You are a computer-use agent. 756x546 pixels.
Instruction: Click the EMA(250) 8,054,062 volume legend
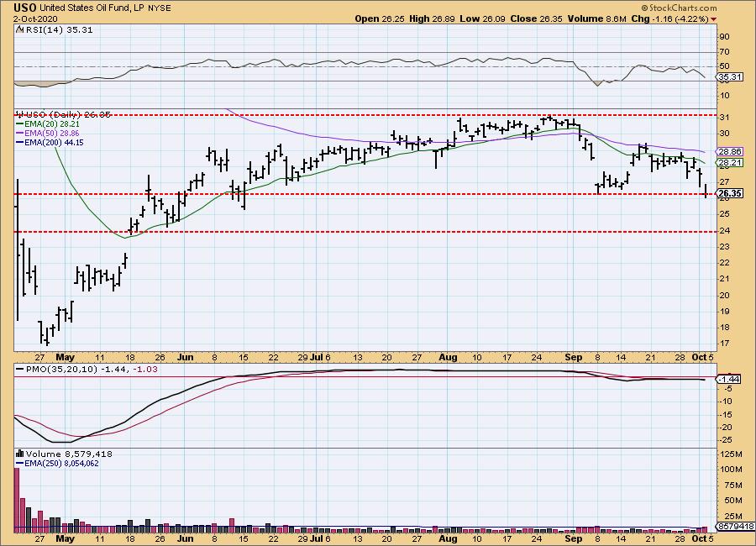57,464
